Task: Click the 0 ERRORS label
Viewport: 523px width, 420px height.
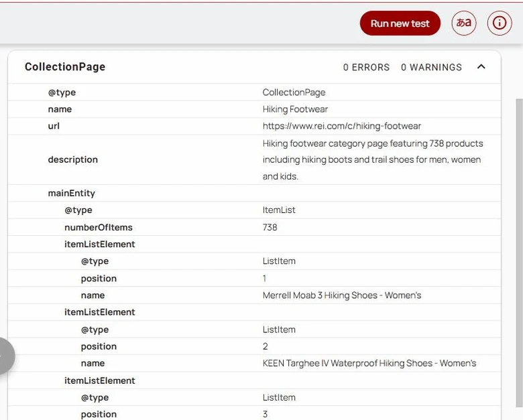Action: [x=366, y=68]
